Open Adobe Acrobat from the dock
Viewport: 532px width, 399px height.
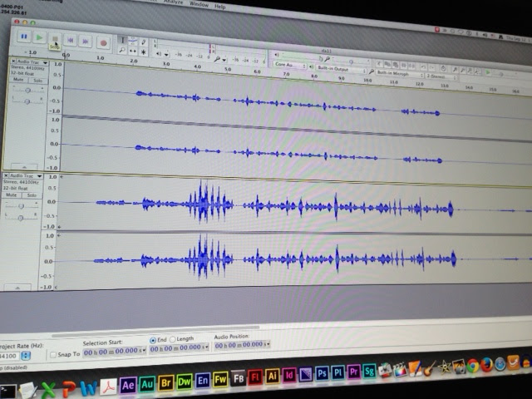[108, 387]
